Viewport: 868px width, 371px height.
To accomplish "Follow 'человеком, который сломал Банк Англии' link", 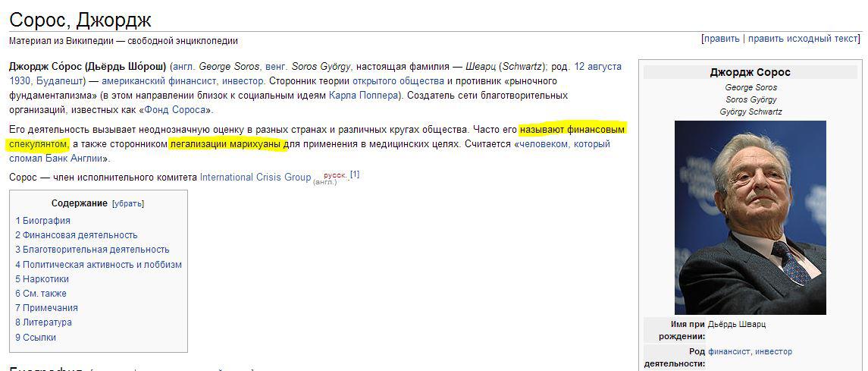I will 563,144.
